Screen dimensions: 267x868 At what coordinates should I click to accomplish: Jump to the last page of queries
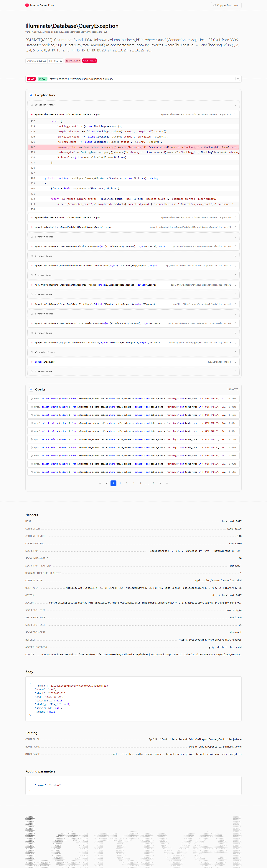pos(167,483)
